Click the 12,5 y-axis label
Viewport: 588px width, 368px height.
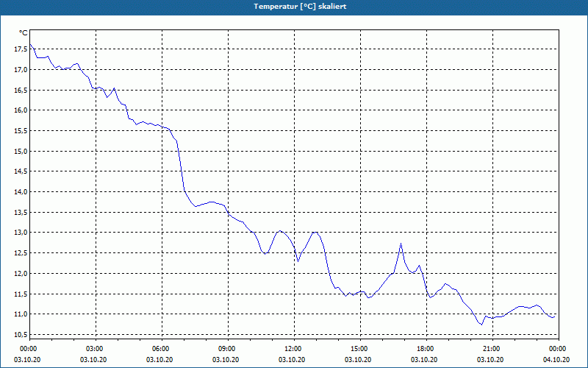[21, 252]
